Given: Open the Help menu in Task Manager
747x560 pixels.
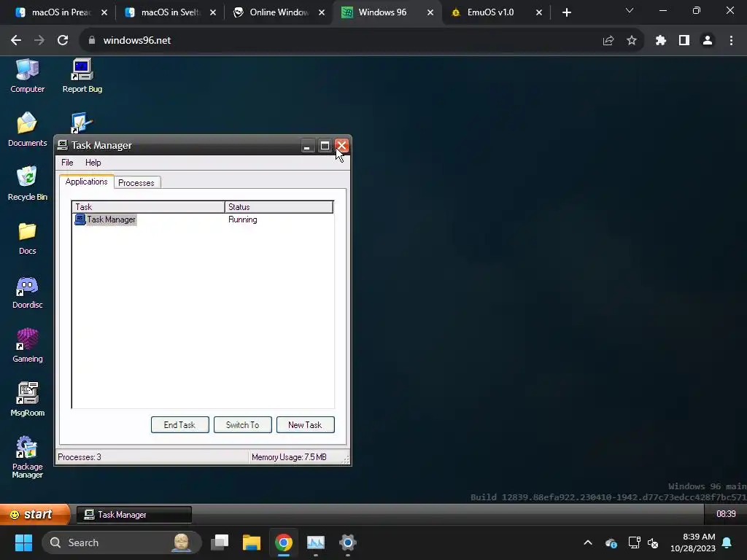Looking at the screenshot, I should [93, 163].
